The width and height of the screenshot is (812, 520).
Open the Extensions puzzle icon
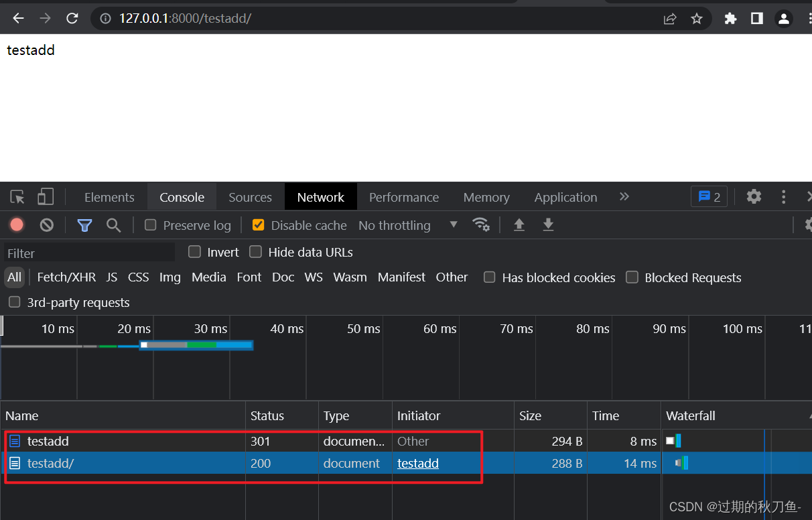coord(730,19)
